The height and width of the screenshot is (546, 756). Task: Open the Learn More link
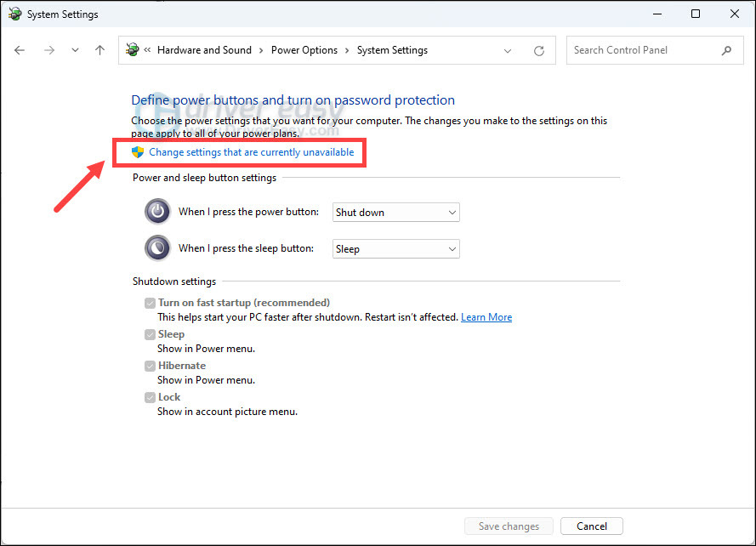coord(486,316)
